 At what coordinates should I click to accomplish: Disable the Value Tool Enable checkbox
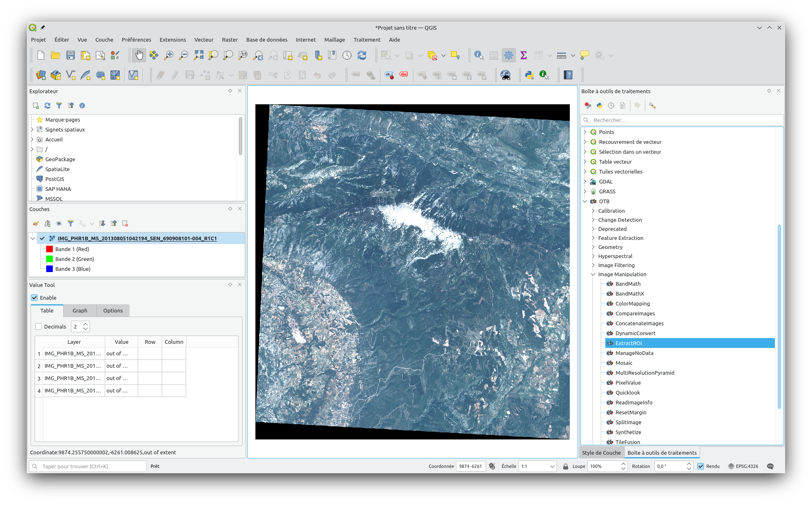click(34, 297)
